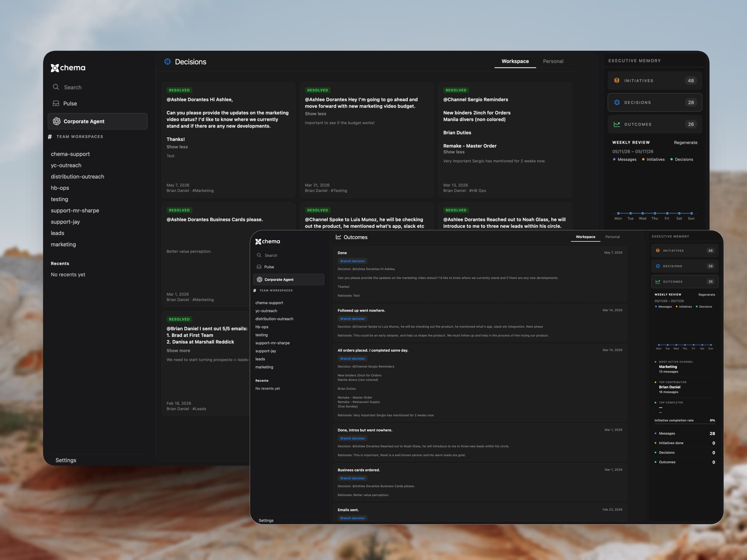Click the Outcomes header chart icon
The height and width of the screenshot is (560, 747).
coord(338,237)
